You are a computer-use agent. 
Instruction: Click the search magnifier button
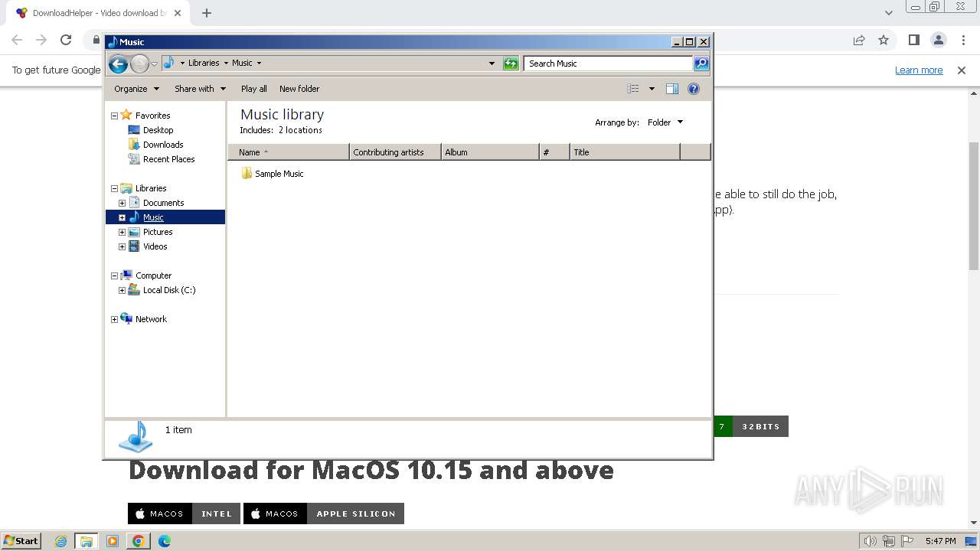tap(701, 64)
